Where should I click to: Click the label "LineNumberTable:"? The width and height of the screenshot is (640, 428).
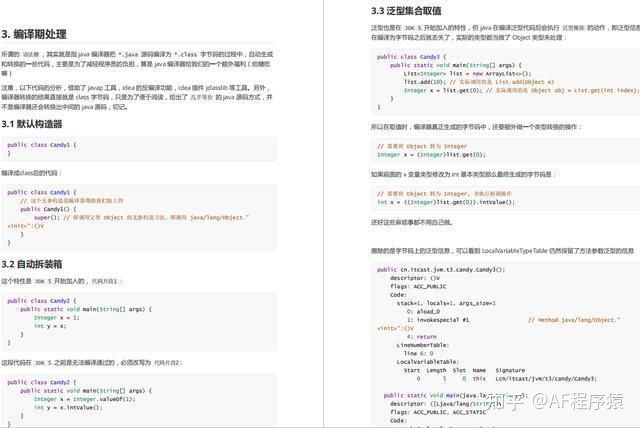(422, 345)
